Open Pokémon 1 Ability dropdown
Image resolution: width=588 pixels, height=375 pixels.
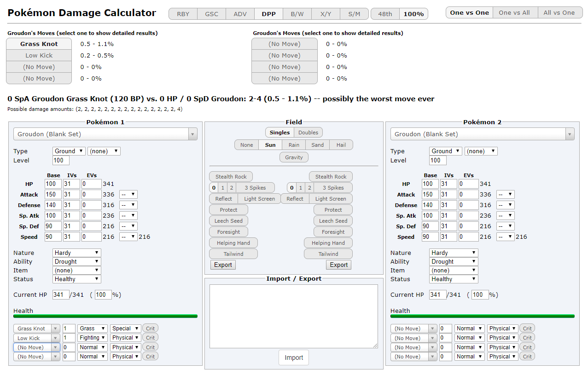pyautogui.click(x=77, y=261)
